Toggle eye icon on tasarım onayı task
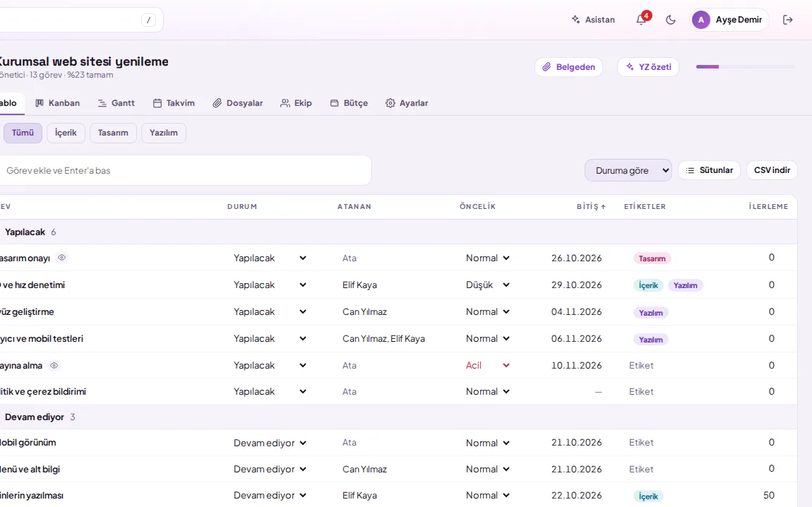Viewport: 812px width, 507px height. tap(61, 258)
